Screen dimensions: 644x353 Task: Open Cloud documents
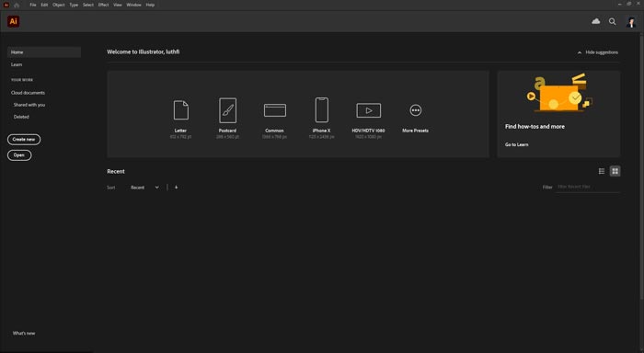point(28,93)
